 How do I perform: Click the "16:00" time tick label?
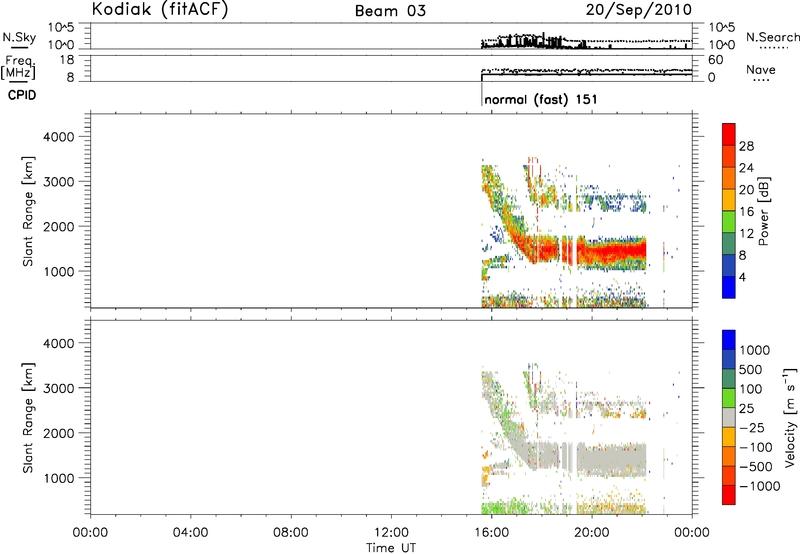491,533
